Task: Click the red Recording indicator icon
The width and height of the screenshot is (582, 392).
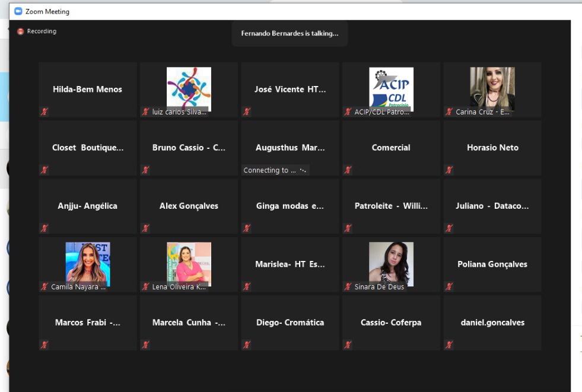Action: click(x=21, y=31)
